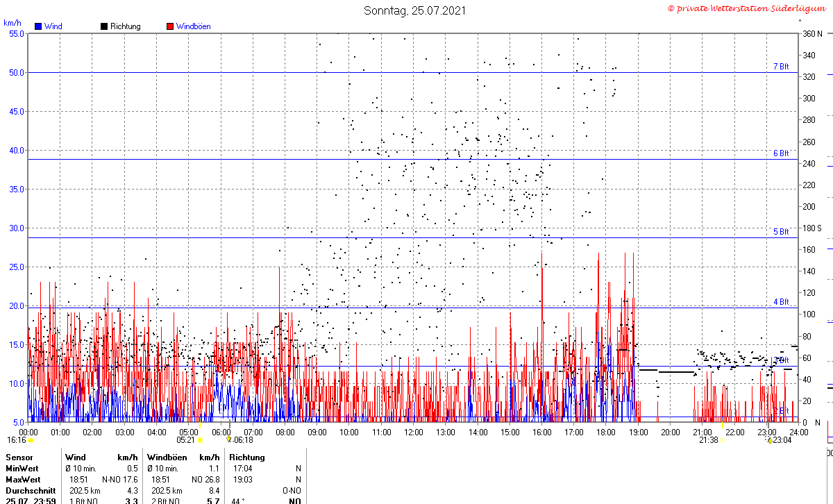Click the 5 Bft threshold line label

coord(781,232)
